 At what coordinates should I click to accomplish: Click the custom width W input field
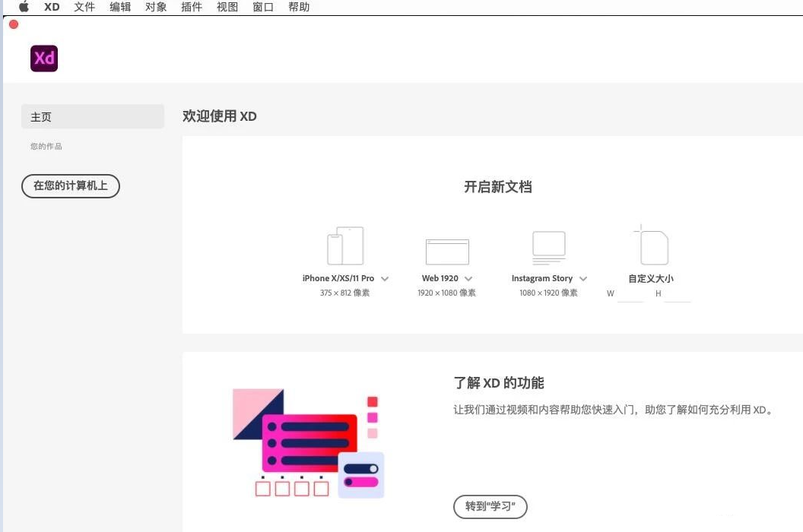[x=630, y=294]
